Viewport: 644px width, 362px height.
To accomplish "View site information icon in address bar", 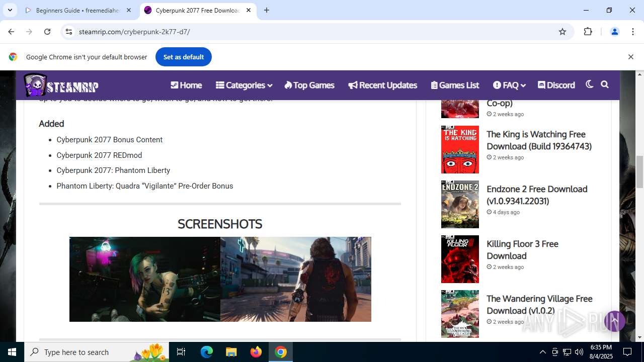I will coord(69,32).
